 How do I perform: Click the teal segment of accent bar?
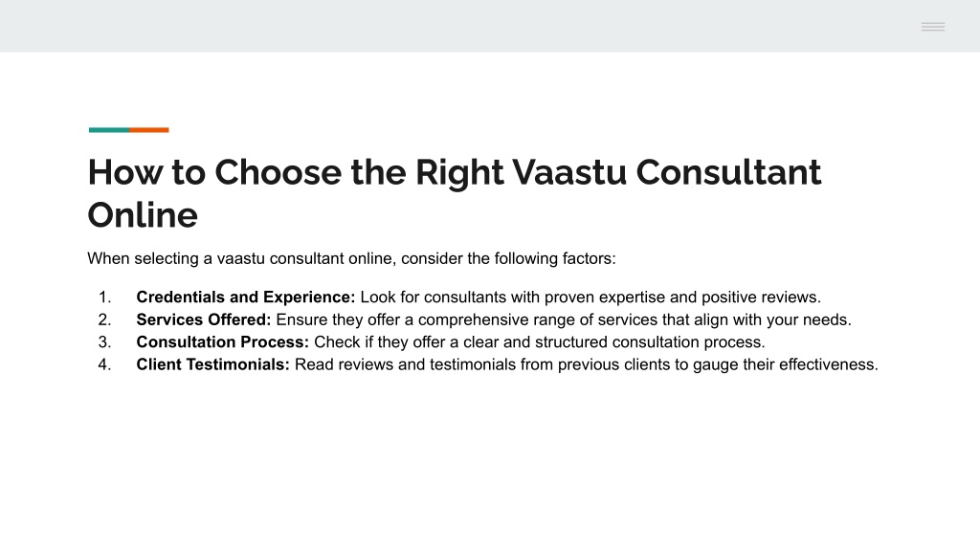[x=109, y=130]
